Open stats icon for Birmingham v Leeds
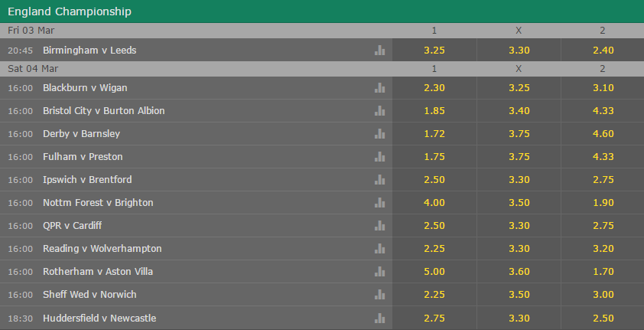The image size is (644, 330). click(379, 50)
